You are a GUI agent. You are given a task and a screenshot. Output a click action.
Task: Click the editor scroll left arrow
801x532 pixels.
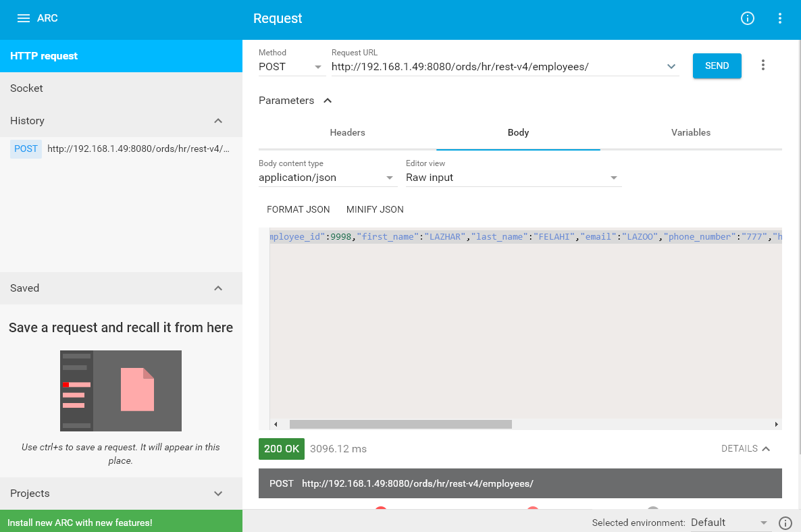[276, 424]
